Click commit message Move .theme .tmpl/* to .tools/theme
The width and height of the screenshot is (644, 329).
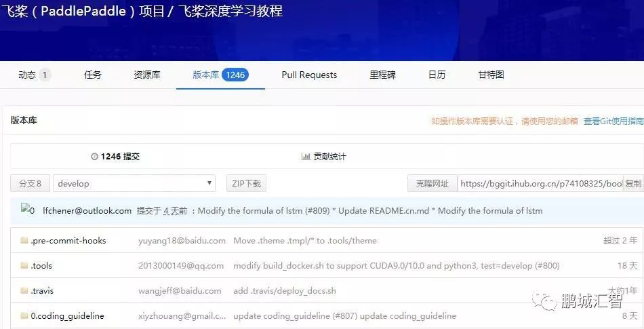pyautogui.click(x=305, y=241)
